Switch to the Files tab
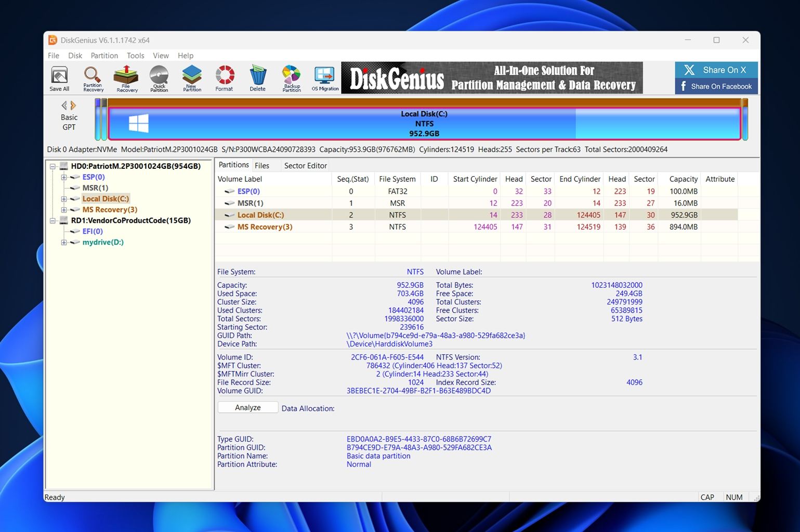 (262, 165)
